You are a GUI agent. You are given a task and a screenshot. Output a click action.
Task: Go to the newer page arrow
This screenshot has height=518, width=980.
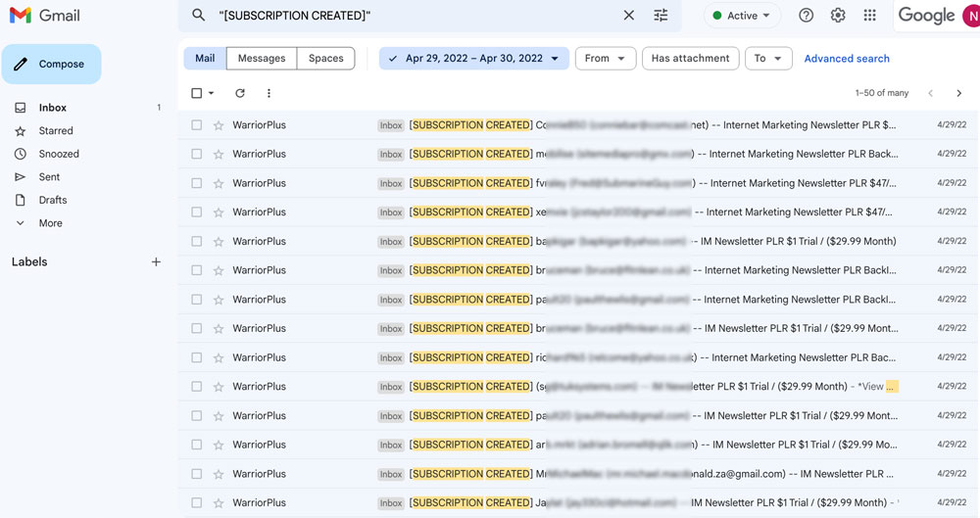pyautogui.click(x=930, y=93)
